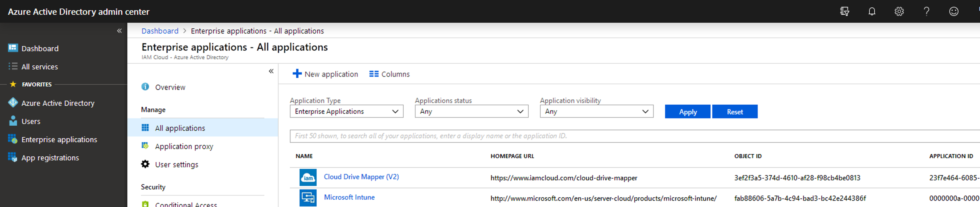Click the Dashboard breadcrumb link
Image resolution: width=980 pixels, height=207 pixels.
(160, 31)
